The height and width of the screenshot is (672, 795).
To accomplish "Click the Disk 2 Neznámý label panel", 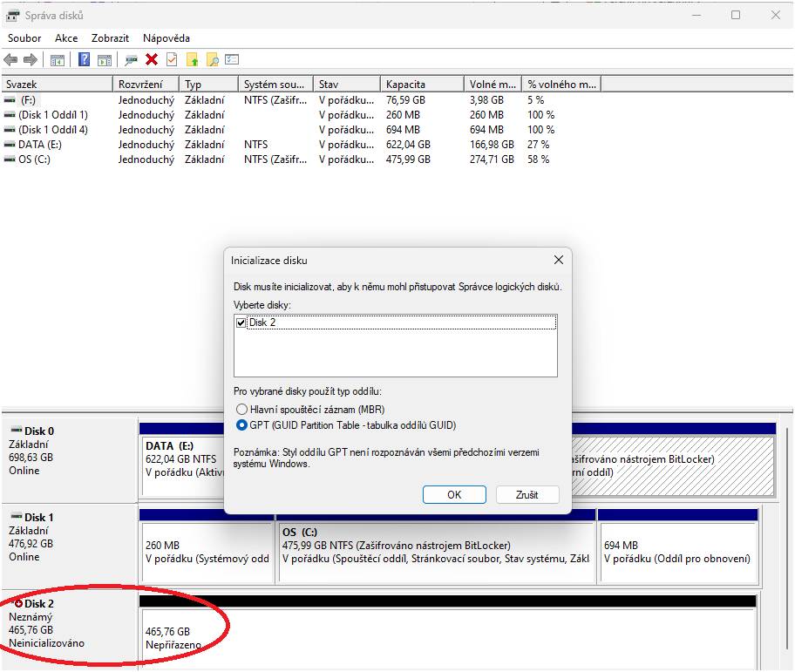I will (x=70, y=629).
